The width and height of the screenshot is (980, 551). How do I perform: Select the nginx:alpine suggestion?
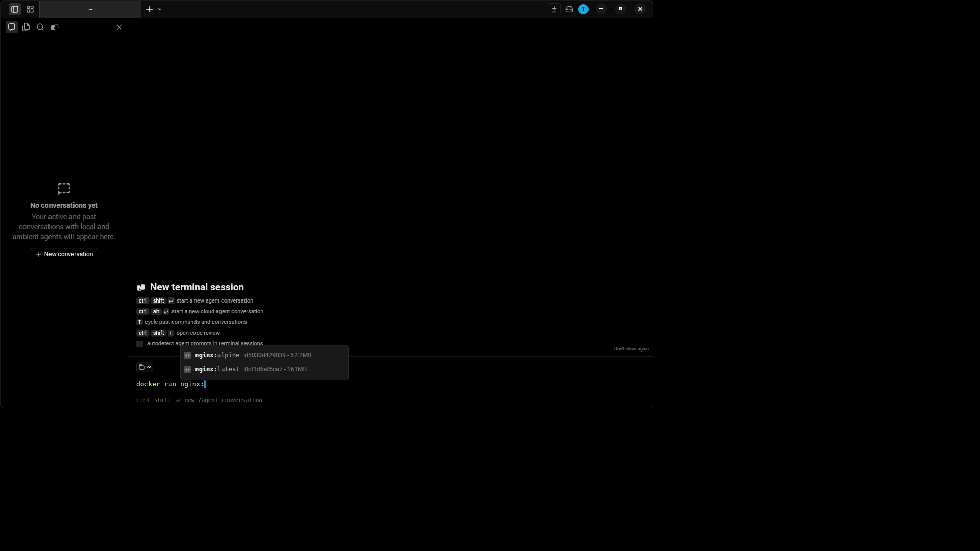click(264, 355)
